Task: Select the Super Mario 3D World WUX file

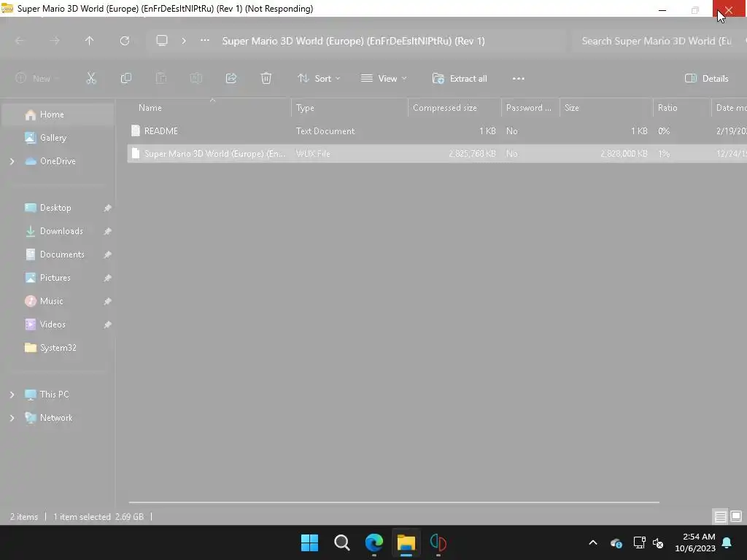Action: point(437,153)
